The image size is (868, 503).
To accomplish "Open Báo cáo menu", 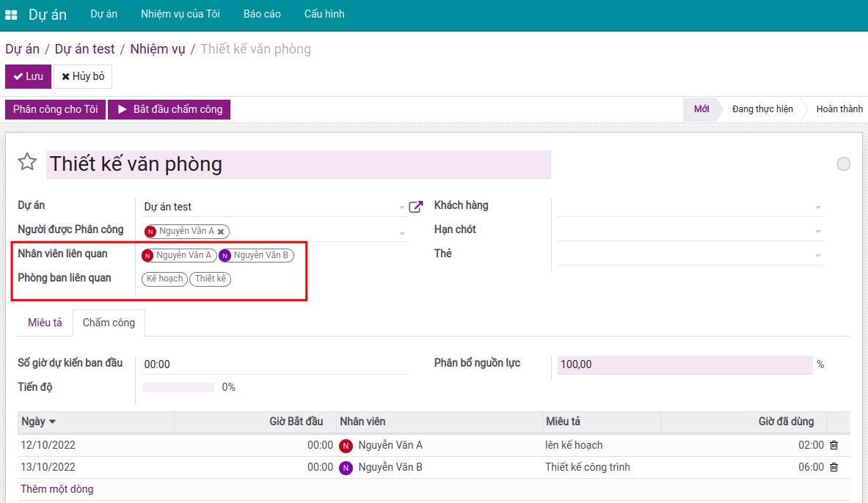I will coord(262,14).
